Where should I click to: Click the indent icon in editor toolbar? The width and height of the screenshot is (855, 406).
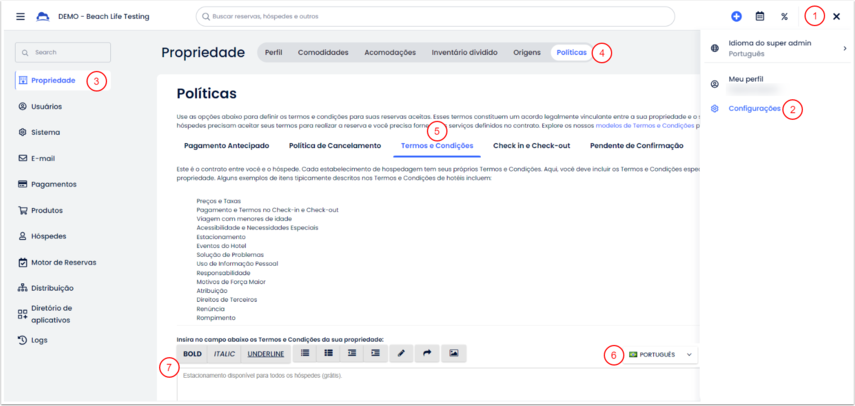point(375,354)
